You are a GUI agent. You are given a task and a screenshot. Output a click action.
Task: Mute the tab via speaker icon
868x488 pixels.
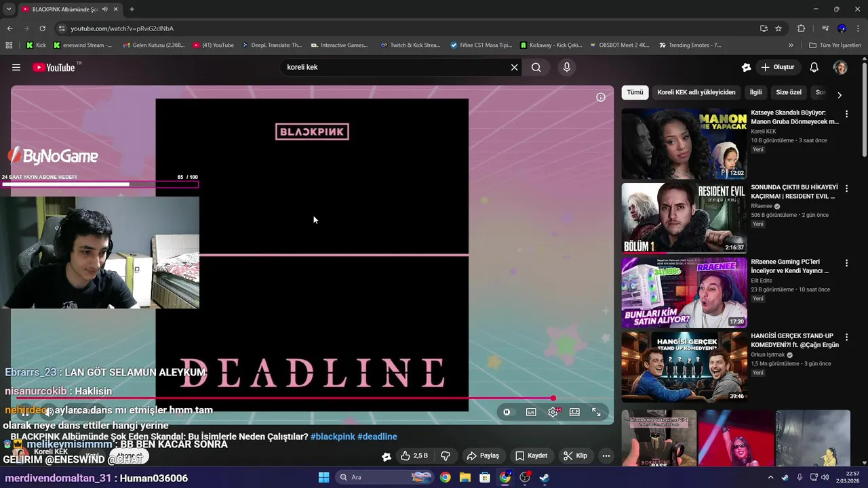pos(104,9)
